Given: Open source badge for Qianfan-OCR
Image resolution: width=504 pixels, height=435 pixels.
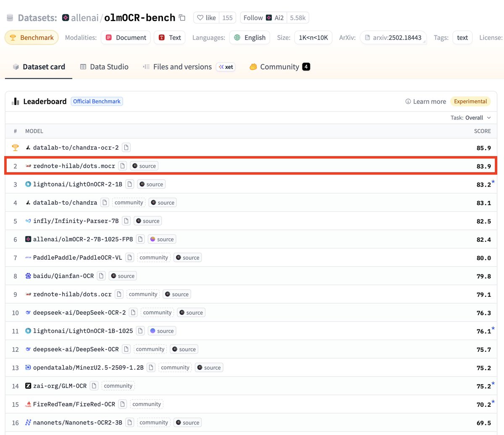Looking at the screenshot, I should pos(123,276).
